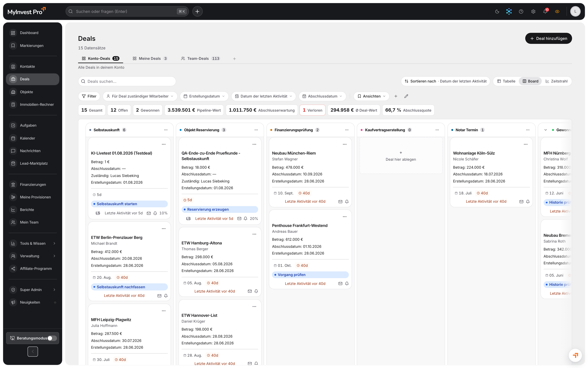Open Finanzierungsprüfung column options menu
Screen dimensions: 588x368
pos(347,130)
